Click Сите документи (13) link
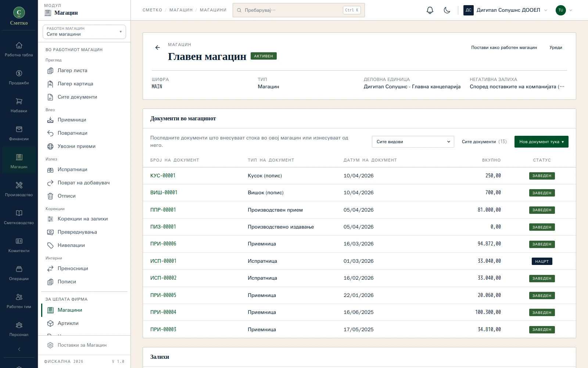This screenshot has height=368, width=588. pyautogui.click(x=484, y=142)
